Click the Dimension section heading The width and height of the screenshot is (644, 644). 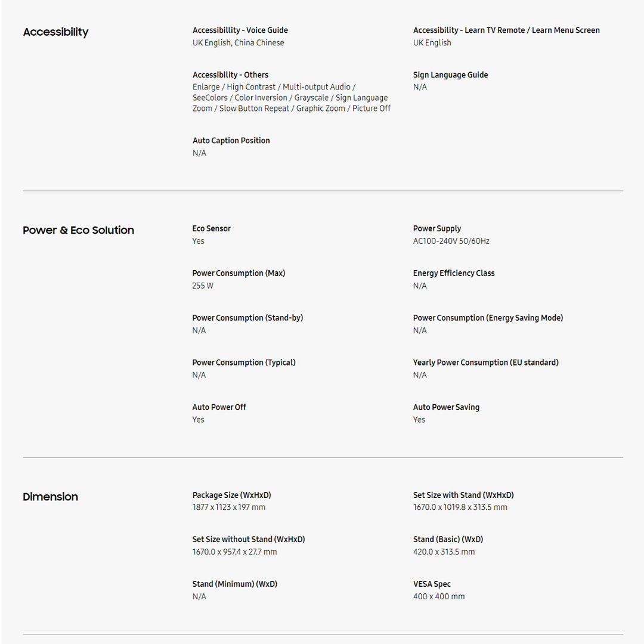50,497
